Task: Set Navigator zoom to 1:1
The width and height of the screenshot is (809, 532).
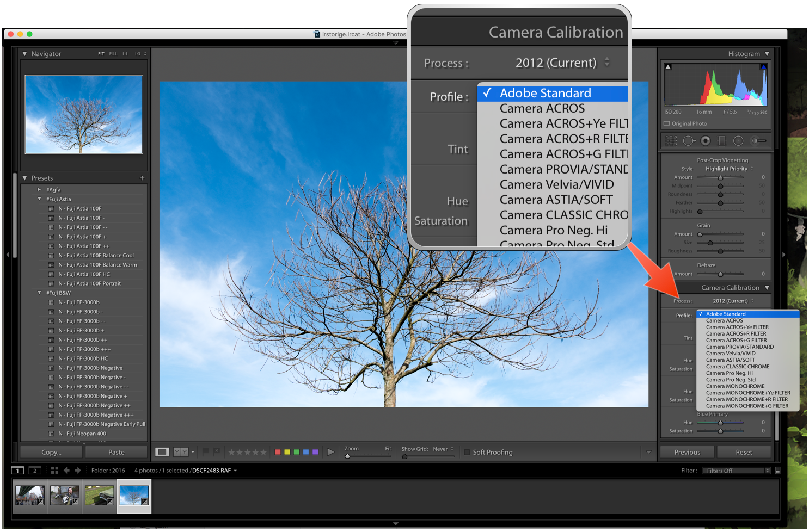Action: (x=125, y=54)
